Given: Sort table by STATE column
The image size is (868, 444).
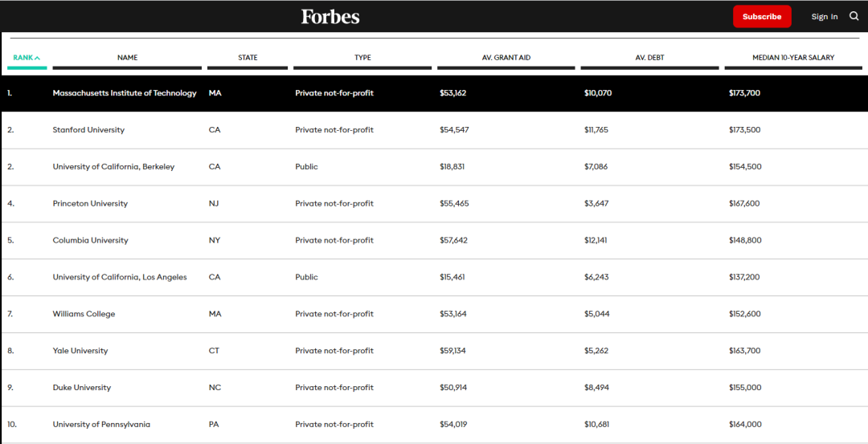Looking at the screenshot, I should (248, 58).
